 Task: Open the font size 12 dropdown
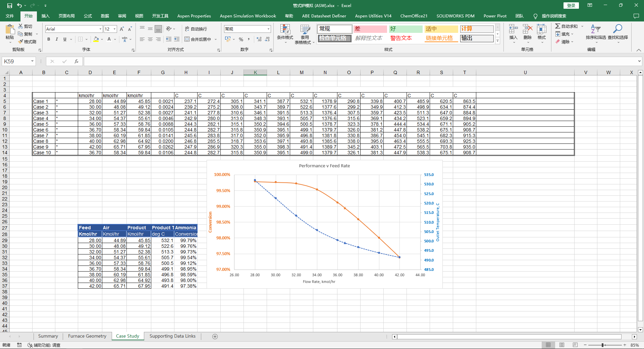114,29
